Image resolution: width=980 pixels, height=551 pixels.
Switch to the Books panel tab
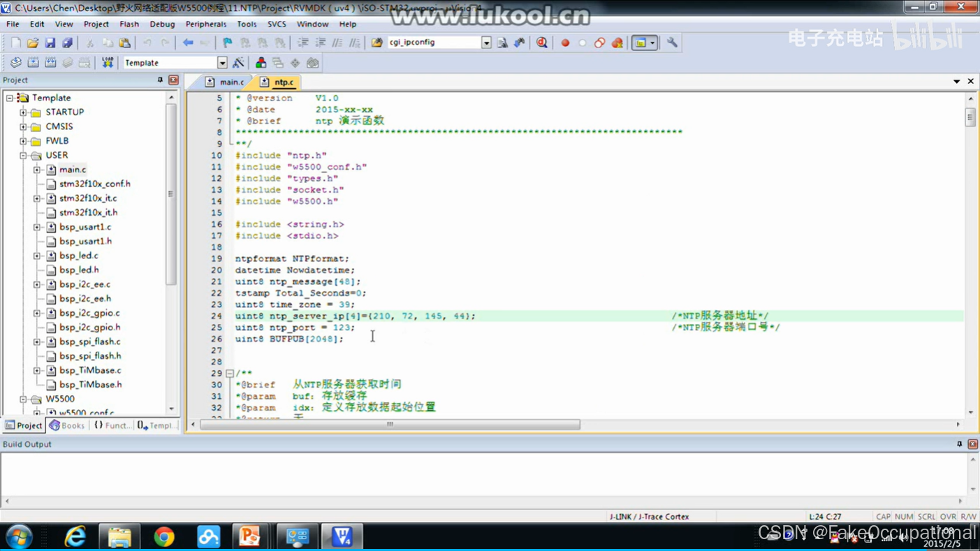point(66,425)
